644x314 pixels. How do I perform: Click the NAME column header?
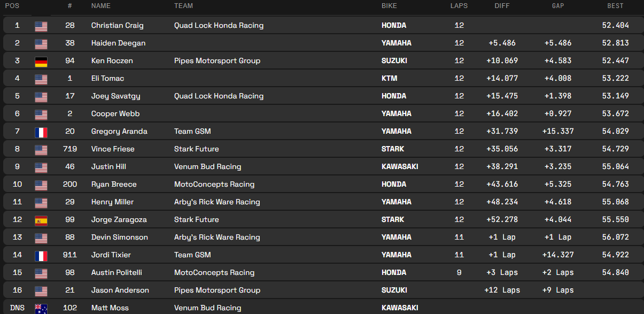[x=101, y=6]
